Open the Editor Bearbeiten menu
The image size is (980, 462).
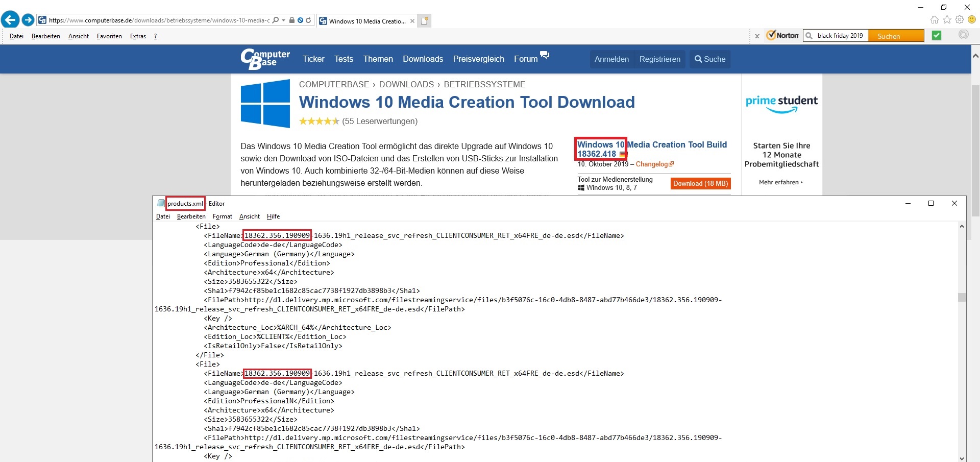click(x=191, y=216)
